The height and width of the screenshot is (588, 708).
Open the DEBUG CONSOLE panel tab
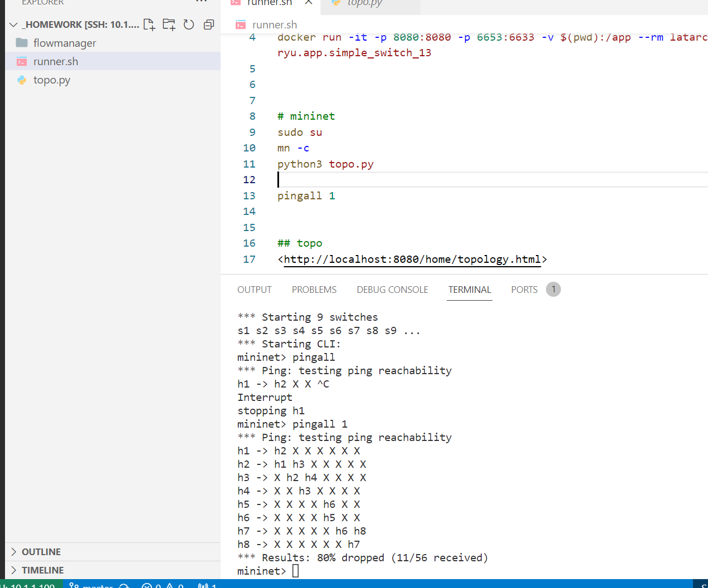pyautogui.click(x=392, y=290)
